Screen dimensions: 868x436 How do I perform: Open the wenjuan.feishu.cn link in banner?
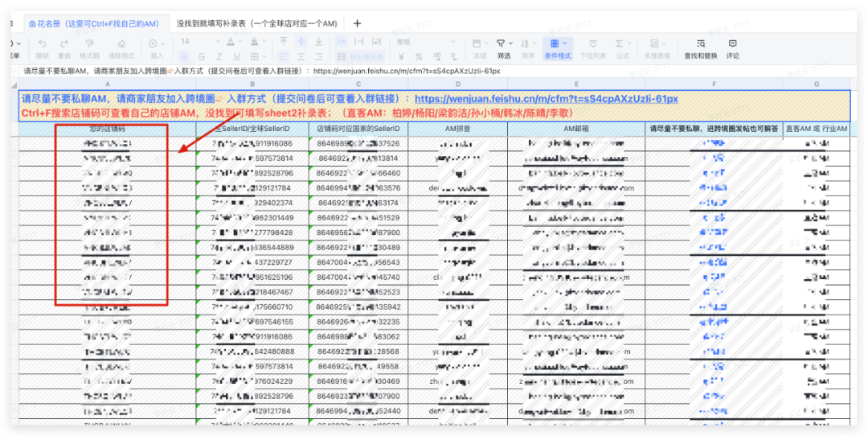click(x=546, y=99)
